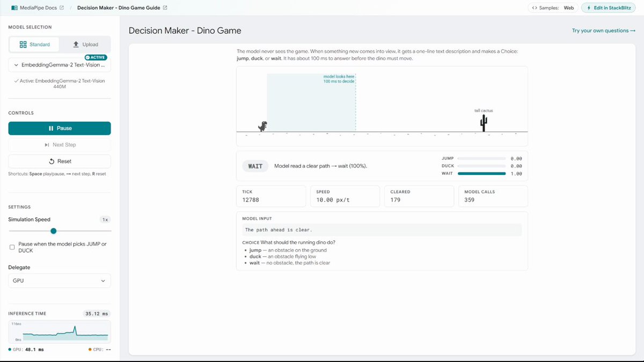Open Decision Maker - Dino Game Guide link
The image size is (644, 362).
tap(119, 8)
